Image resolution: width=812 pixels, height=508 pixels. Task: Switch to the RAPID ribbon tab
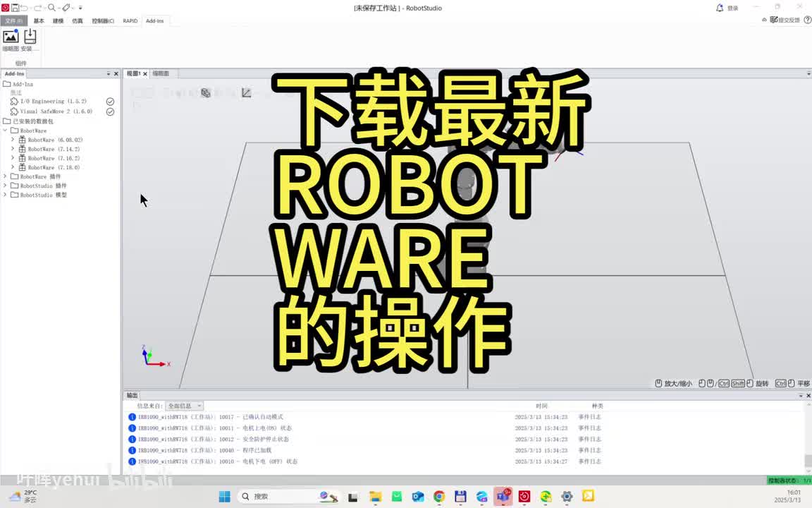click(130, 20)
